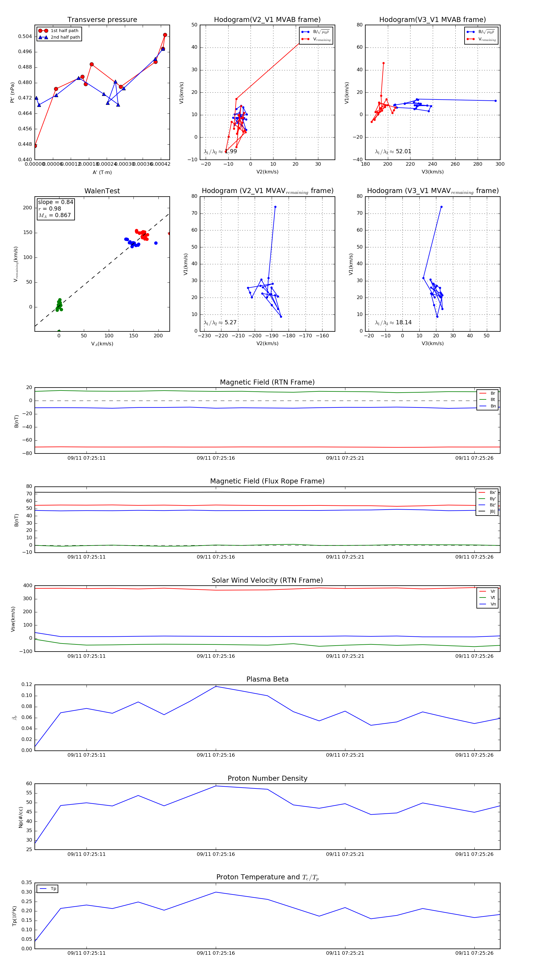
Task: Click "09/11 07:25:21" tick under Solar Wind Velocity
Action: coord(345,656)
